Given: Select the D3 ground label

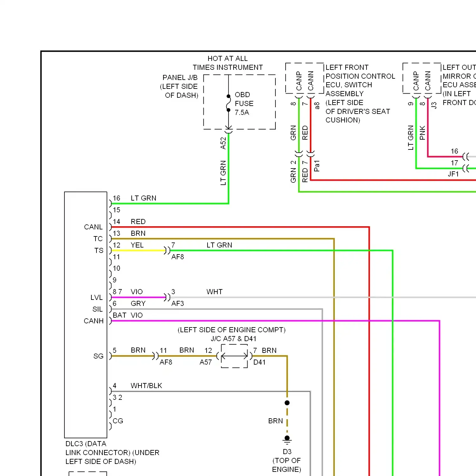Looking at the screenshot, I should click(x=287, y=452).
